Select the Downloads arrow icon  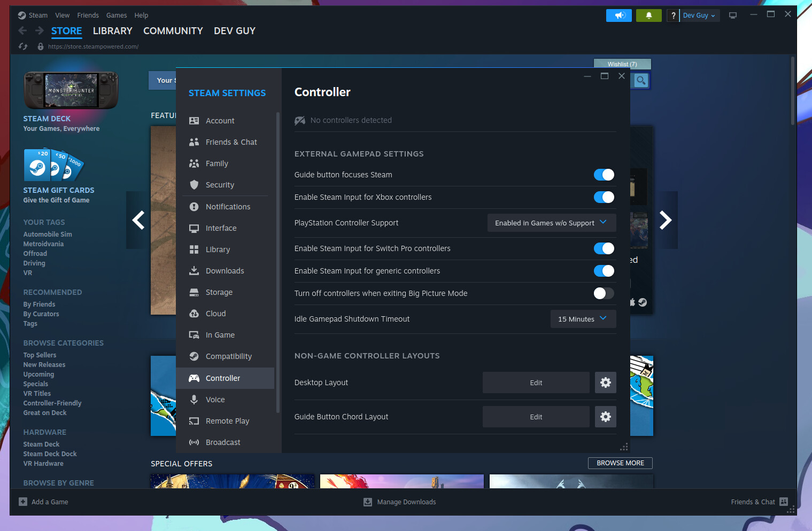point(194,271)
